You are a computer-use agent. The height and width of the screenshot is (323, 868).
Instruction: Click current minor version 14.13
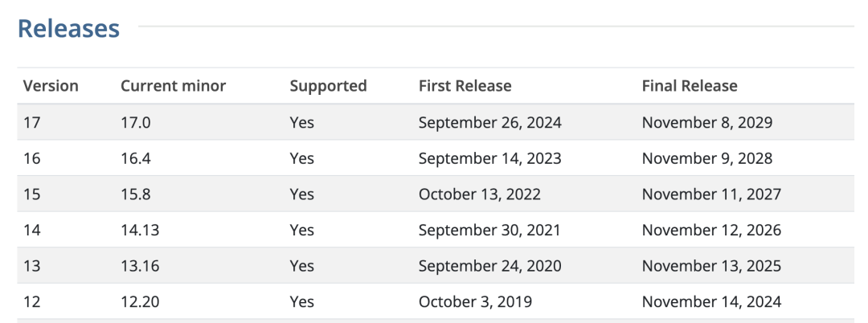click(140, 231)
